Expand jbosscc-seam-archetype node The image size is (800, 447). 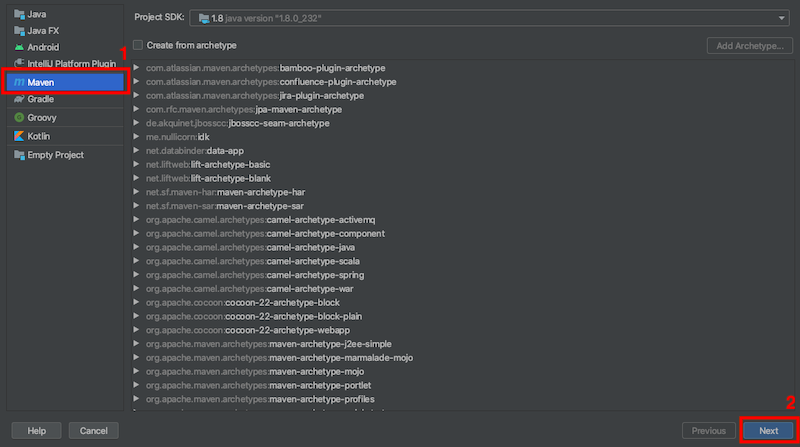click(x=136, y=122)
